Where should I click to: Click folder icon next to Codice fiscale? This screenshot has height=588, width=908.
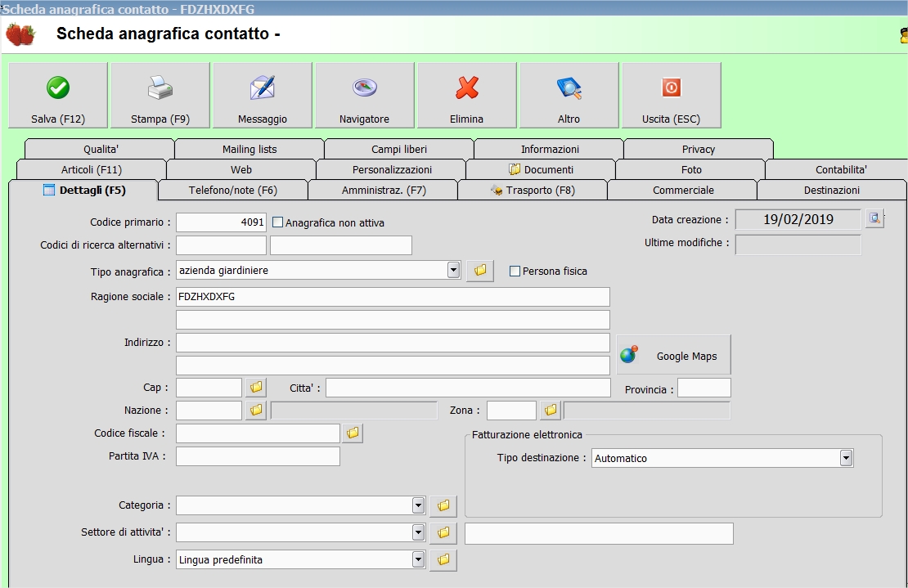353,433
